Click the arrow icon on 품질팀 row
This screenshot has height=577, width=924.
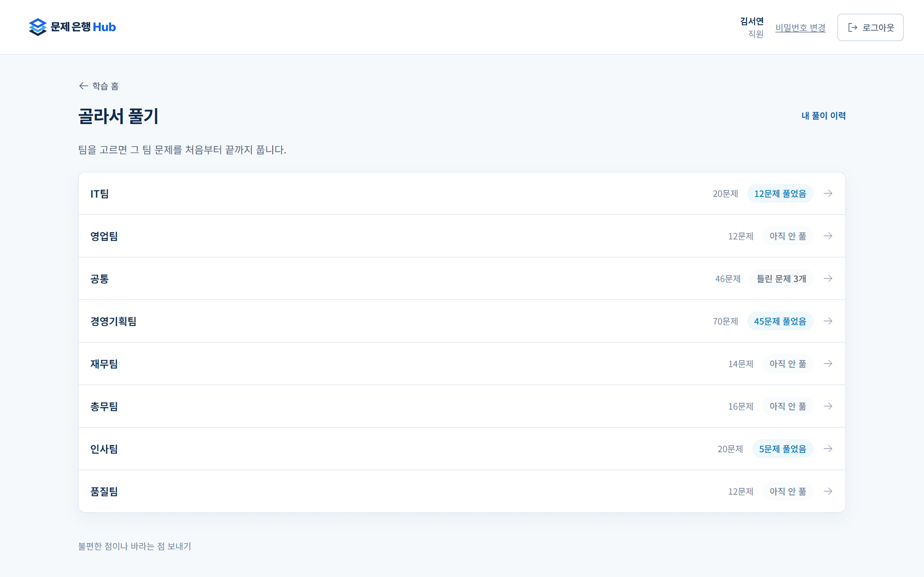pyautogui.click(x=828, y=491)
